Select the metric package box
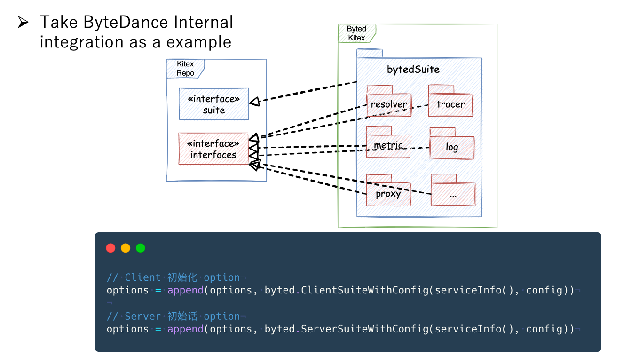 pos(388,146)
